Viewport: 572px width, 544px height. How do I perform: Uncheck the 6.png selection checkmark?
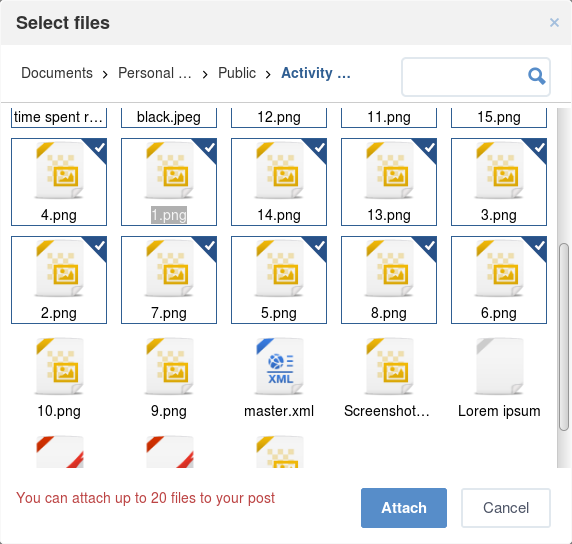pyautogui.click(x=539, y=245)
